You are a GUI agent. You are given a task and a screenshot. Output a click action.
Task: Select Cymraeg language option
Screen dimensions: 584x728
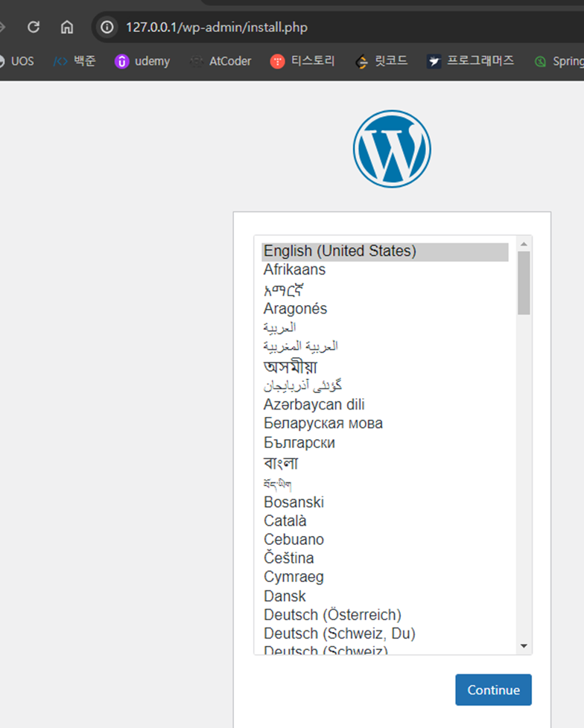pyautogui.click(x=384, y=577)
